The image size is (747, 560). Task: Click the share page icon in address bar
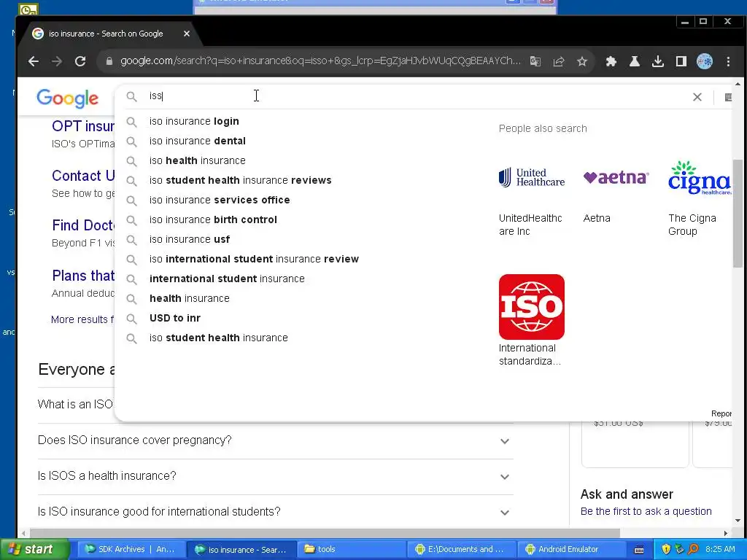558,61
